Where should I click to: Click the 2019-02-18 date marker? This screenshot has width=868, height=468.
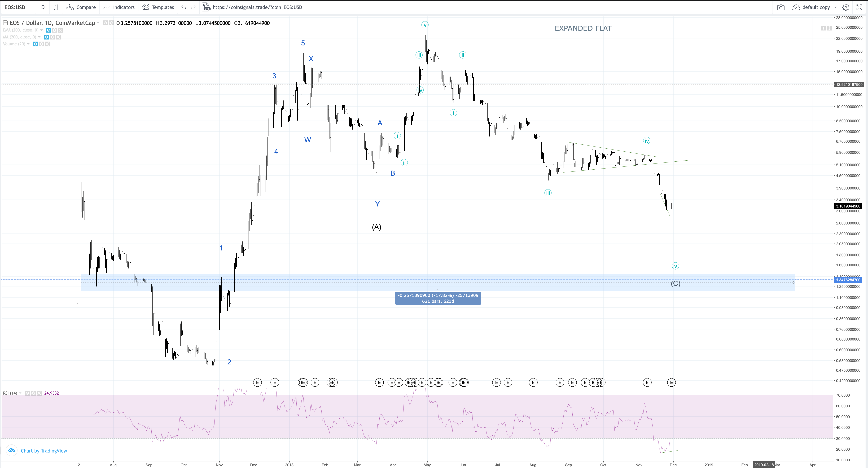(x=764, y=465)
